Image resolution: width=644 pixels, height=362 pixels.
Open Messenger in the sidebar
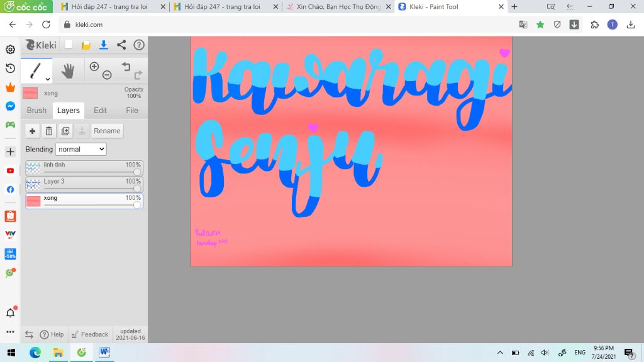(x=10, y=106)
